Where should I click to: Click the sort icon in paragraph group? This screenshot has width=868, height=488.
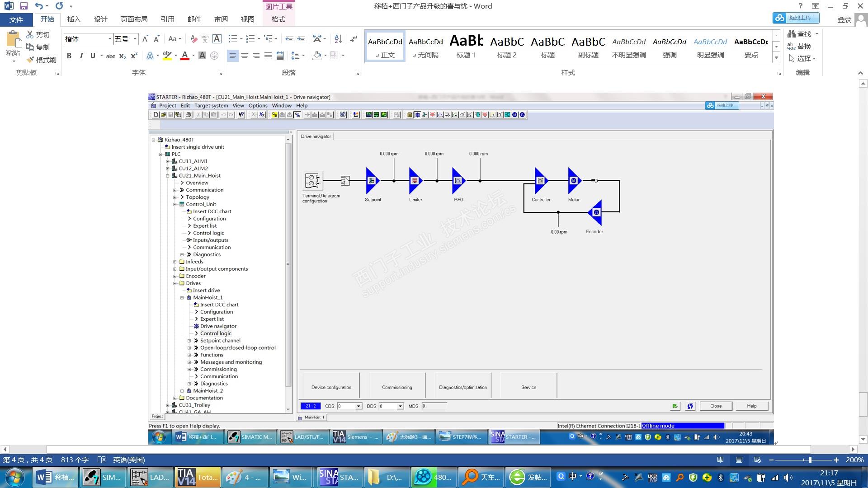pos(338,39)
